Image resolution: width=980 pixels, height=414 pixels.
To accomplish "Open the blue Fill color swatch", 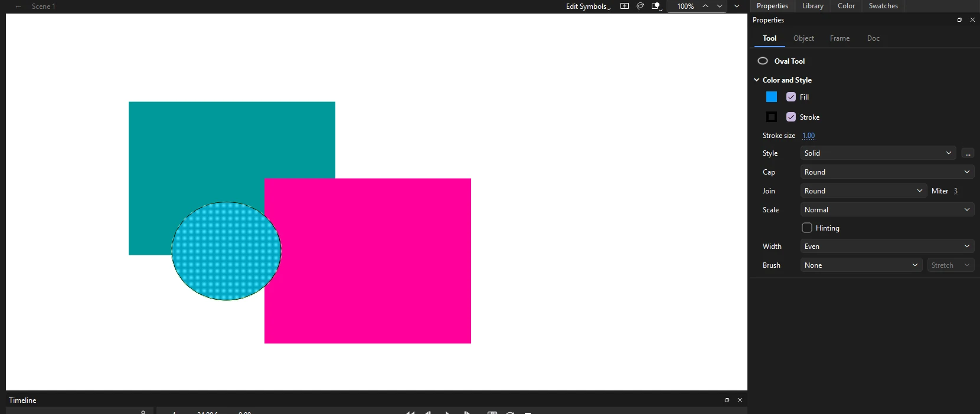I will click(x=772, y=97).
